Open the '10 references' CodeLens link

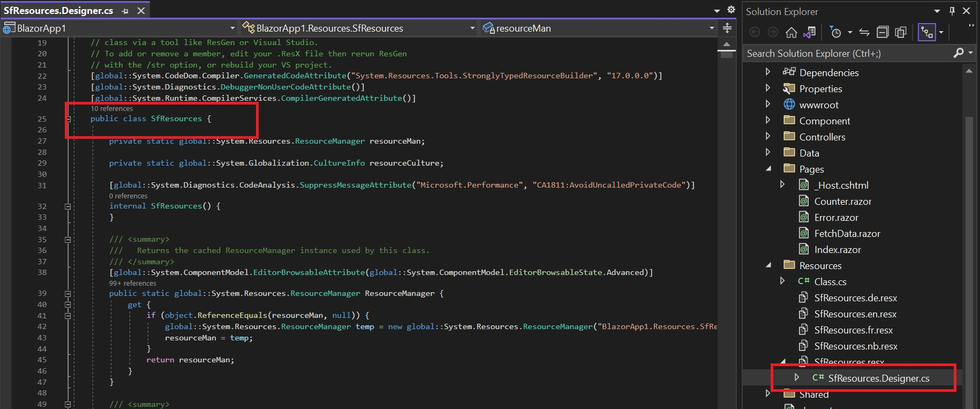pyautogui.click(x=111, y=109)
